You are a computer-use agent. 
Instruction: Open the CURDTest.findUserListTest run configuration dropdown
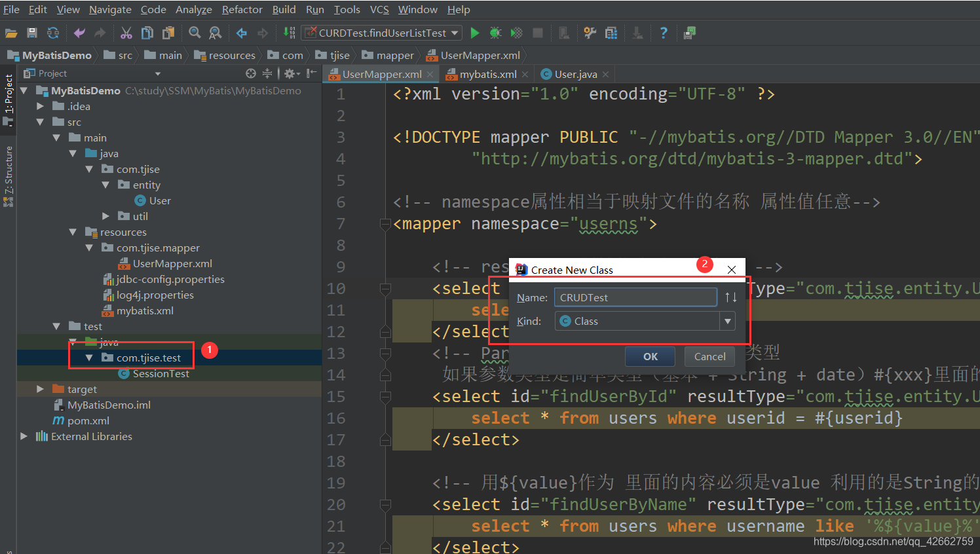tap(382, 33)
